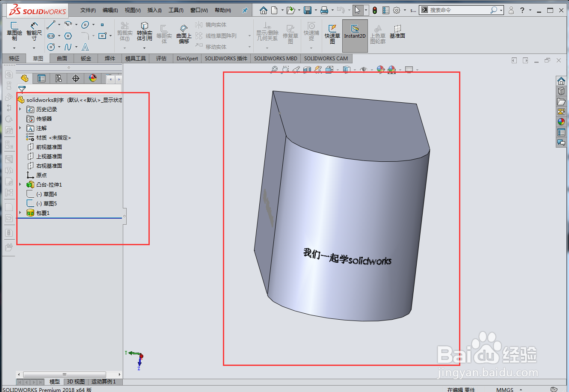Screen dimensions: 569x392
Task: Select 材质 <未指定> in the tree
Action: pyautogui.click(x=48, y=137)
